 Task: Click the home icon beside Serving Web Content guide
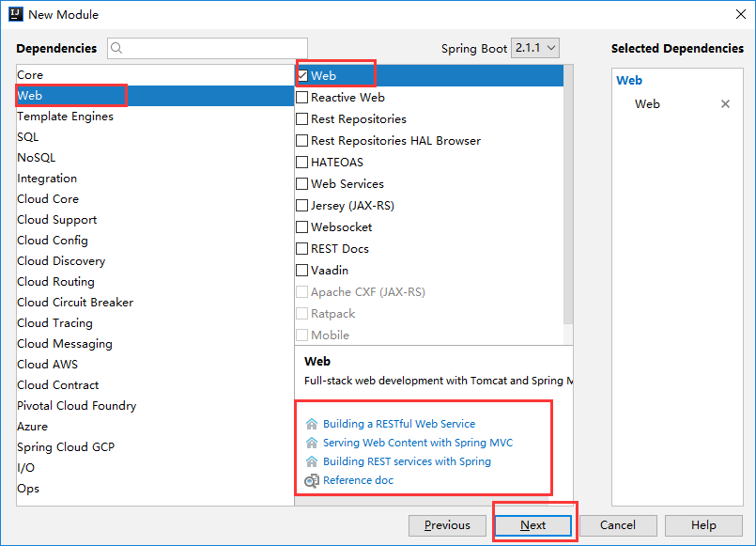[310, 442]
